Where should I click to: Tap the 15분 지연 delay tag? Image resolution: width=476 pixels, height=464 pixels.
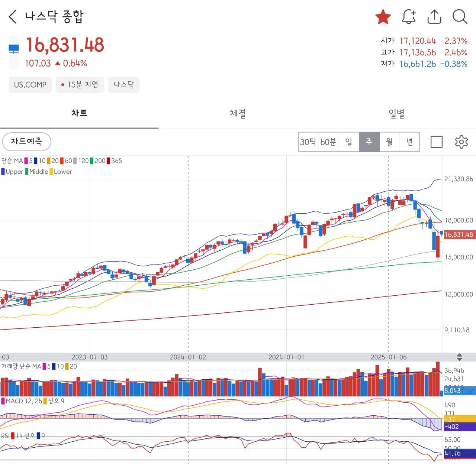80,85
